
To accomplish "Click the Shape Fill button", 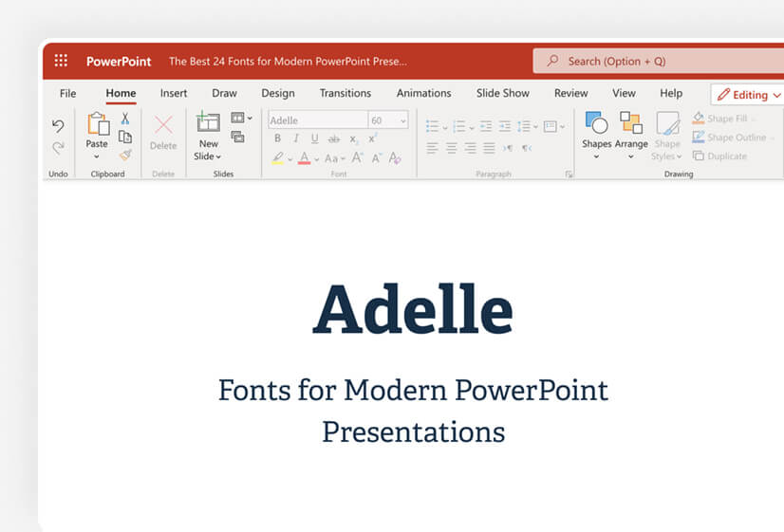I will click(x=723, y=119).
